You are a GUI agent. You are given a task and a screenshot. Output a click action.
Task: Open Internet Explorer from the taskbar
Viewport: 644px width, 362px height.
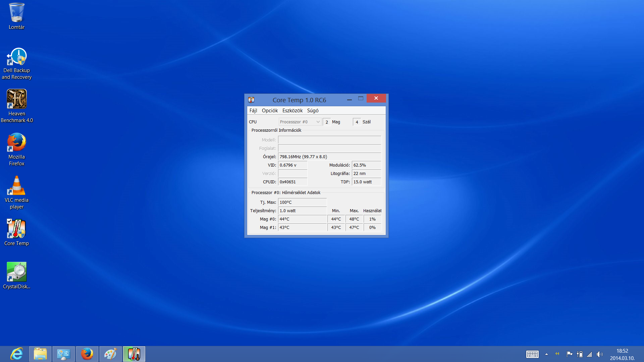pyautogui.click(x=17, y=354)
